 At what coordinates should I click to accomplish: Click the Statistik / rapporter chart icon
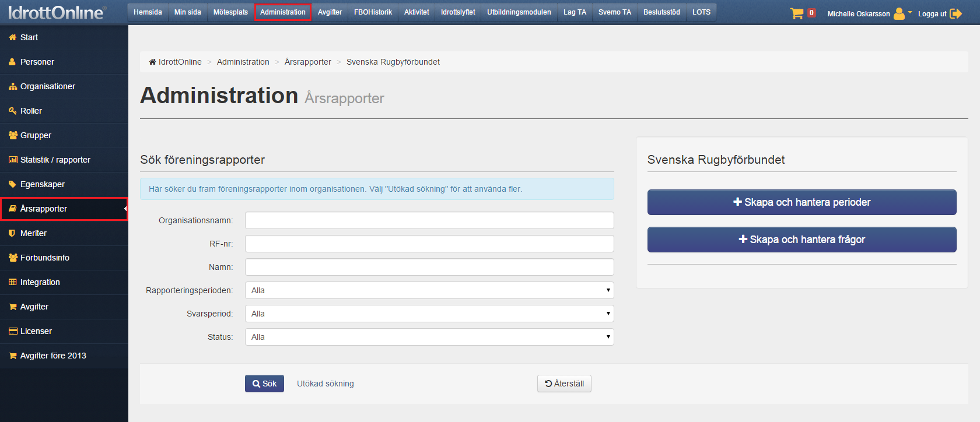pyautogui.click(x=13, y=160)
